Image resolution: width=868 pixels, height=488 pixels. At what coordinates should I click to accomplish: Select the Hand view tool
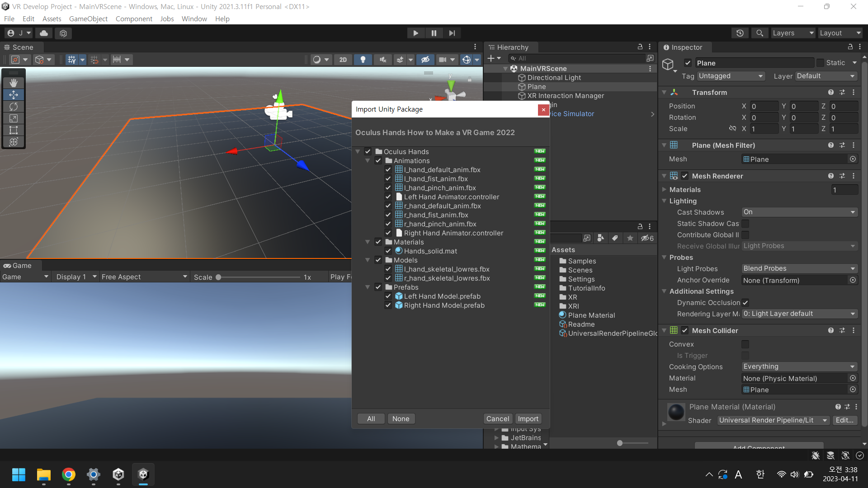(14, 83)
